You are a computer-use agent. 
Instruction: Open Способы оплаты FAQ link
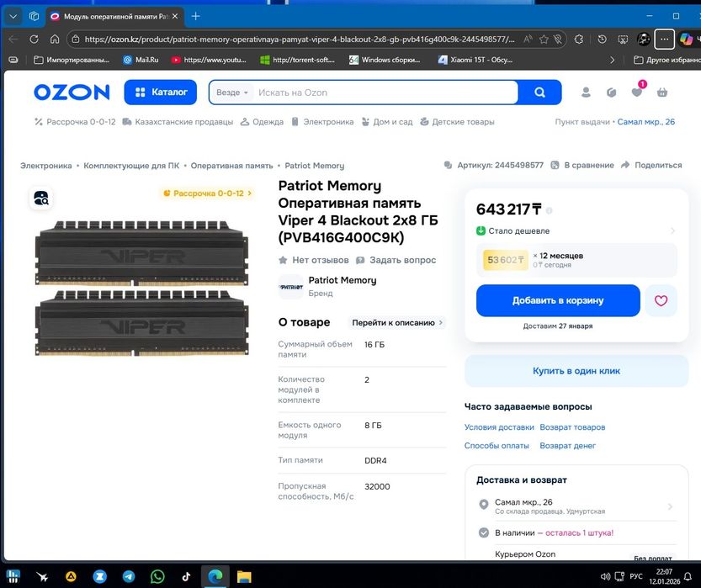pyautogui.click(x=497, y=446)
